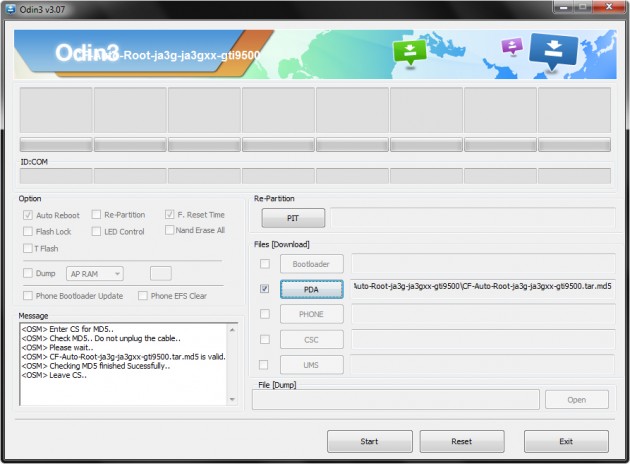The height and width of the screenshot is (464, 630).
Task: Tick the checkbox beside the Bootloader button
Action: click(x=264, y=264)
